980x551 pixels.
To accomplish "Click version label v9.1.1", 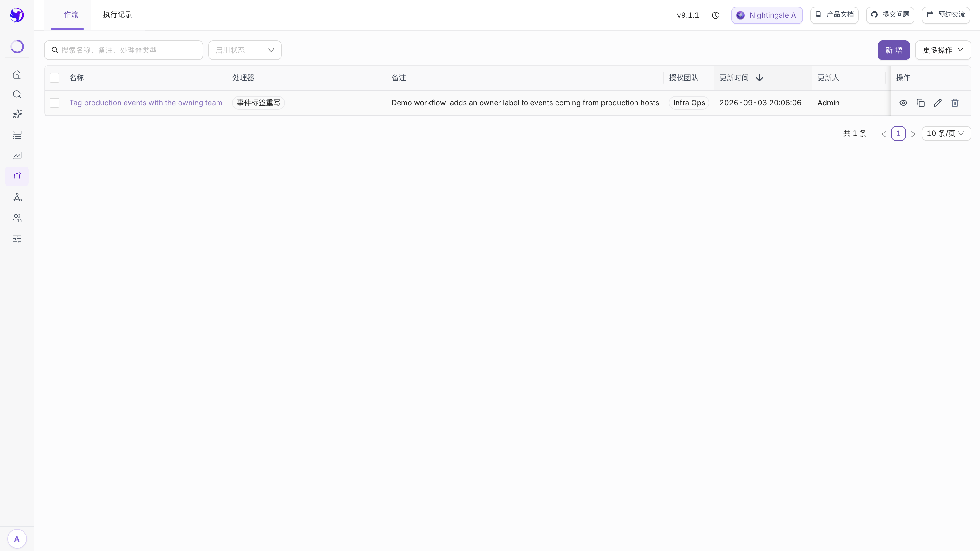I will point(688,15).
